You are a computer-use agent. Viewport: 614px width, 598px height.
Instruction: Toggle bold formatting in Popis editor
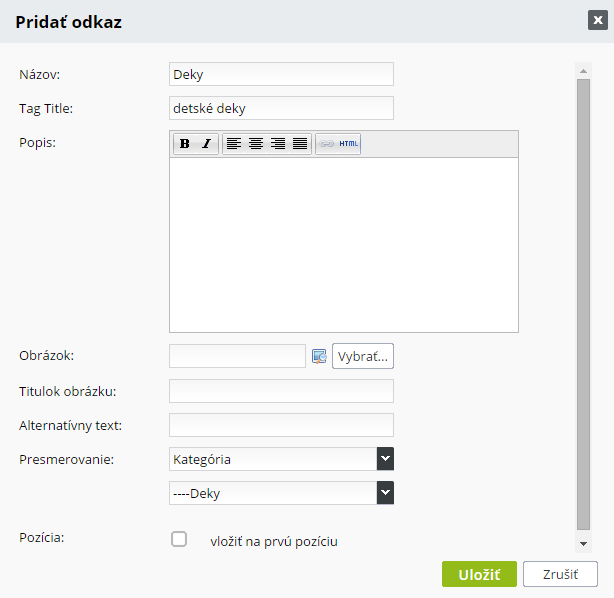184,144
